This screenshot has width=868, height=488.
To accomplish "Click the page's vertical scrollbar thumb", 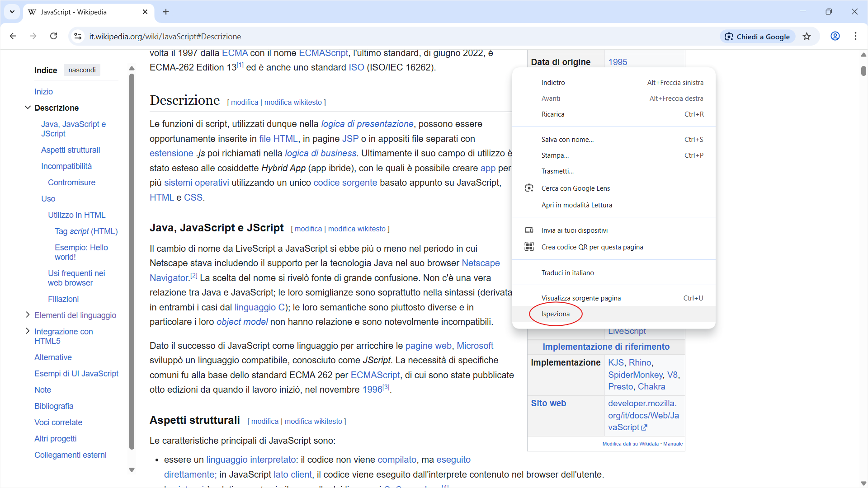I will pyautogui.click(x=863, y=71).
